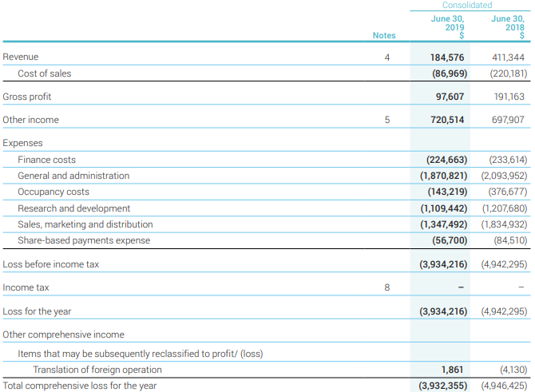Image resolution: width=535 pixels, height=392 pixels.
Task: Click Total comprehensive loss 2018 value (4,946,425)
Action: click(504, 386)
